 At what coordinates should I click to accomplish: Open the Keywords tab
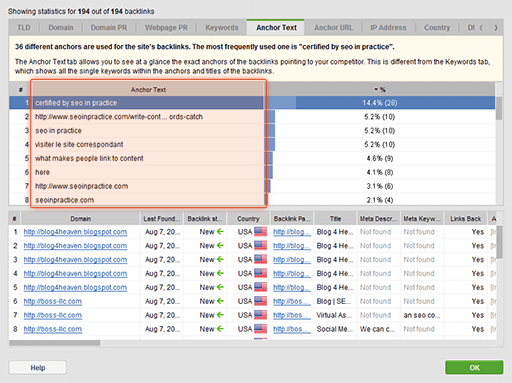(222, 28)
